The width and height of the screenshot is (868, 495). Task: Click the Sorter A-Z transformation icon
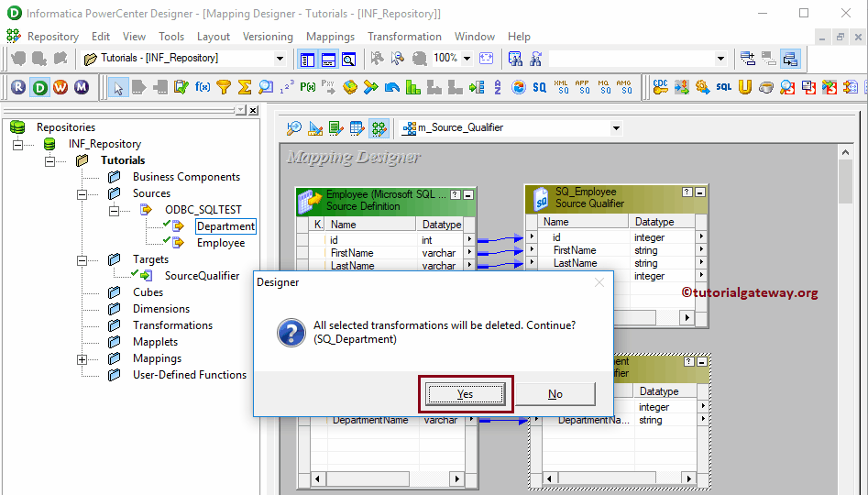pos(497,87)
